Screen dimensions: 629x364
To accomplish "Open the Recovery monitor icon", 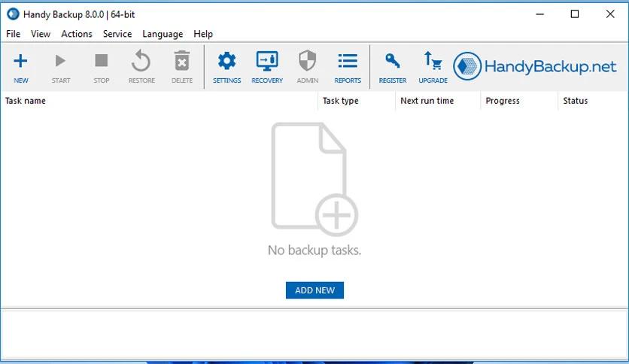I will (x=267, y=61).
